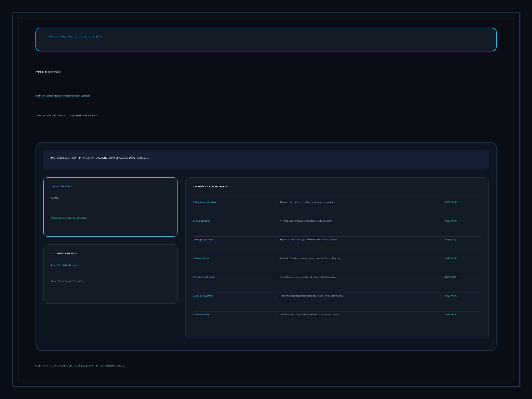Image resolution: width=532 pixels, height=399 pixels.
Task: Click the Unconventional insight compiler problem text
Action: point(310,315)
